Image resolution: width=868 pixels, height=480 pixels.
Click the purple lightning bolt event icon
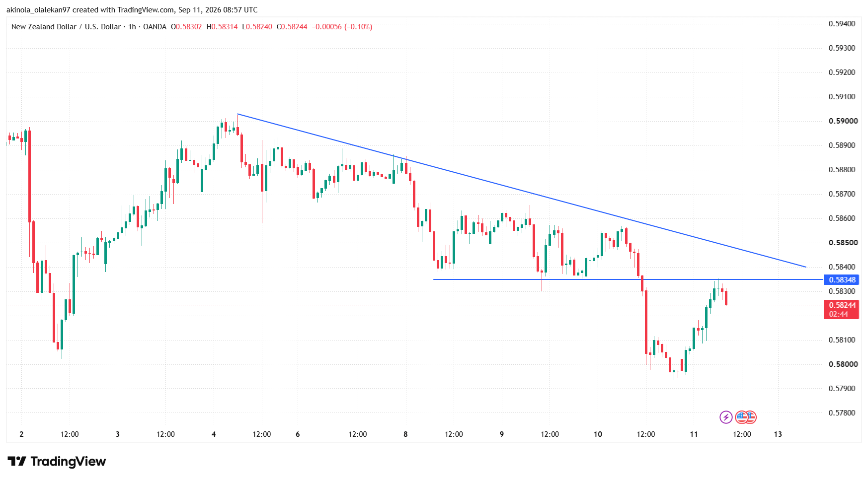click(726, 417)
